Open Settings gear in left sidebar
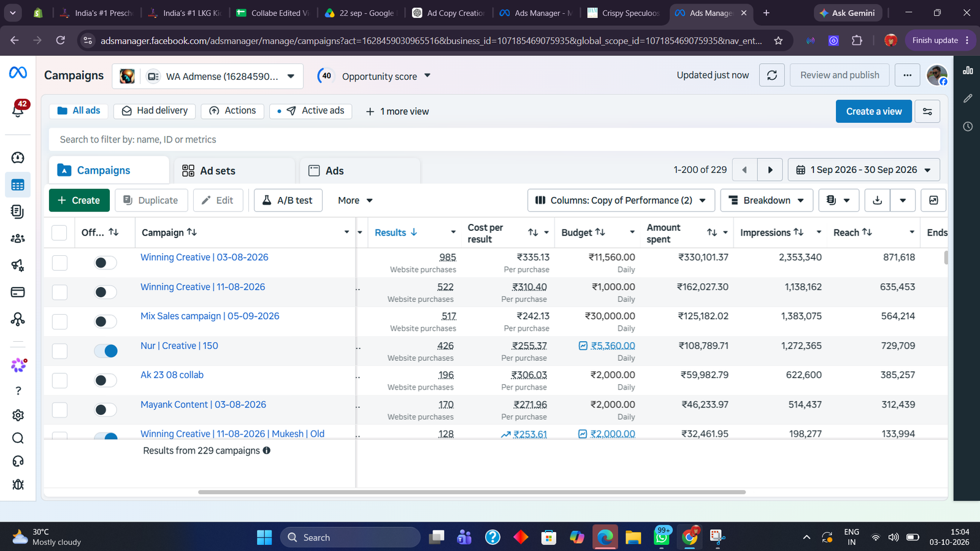Image resolution: width=980 pixels, height=551 pixels. pyautogui.click(x=18, y=415)
